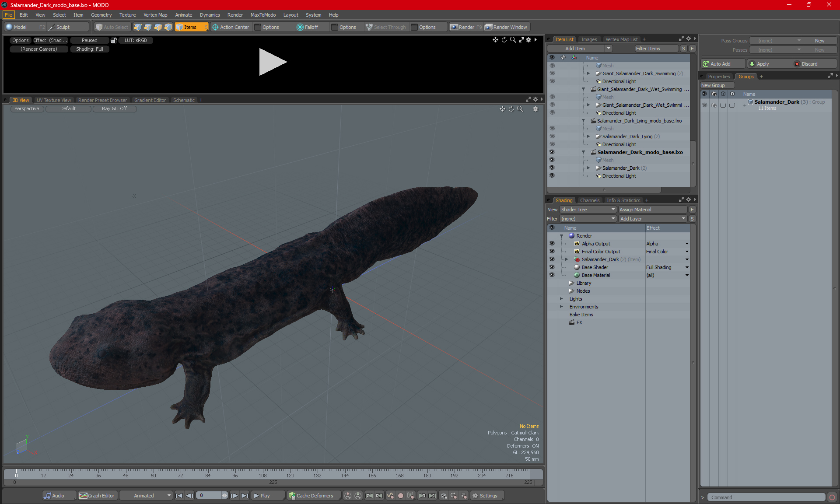The width and height of the screenshot is (840, 504).
Task: Open the Add Layer dropdown
Action: click(x=653, y=219)
